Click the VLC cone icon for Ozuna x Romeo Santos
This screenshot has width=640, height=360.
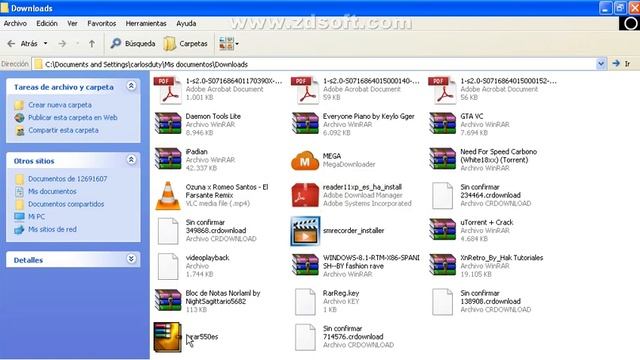(x=168, y=196)
